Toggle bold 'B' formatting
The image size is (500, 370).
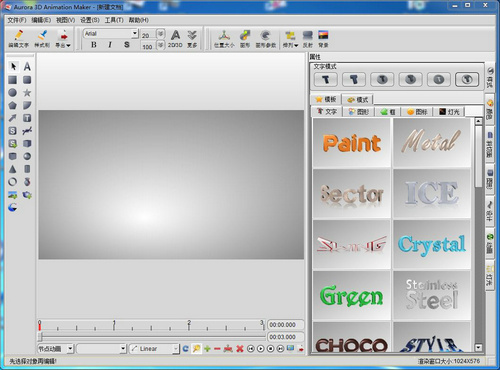tap(94, 44)
